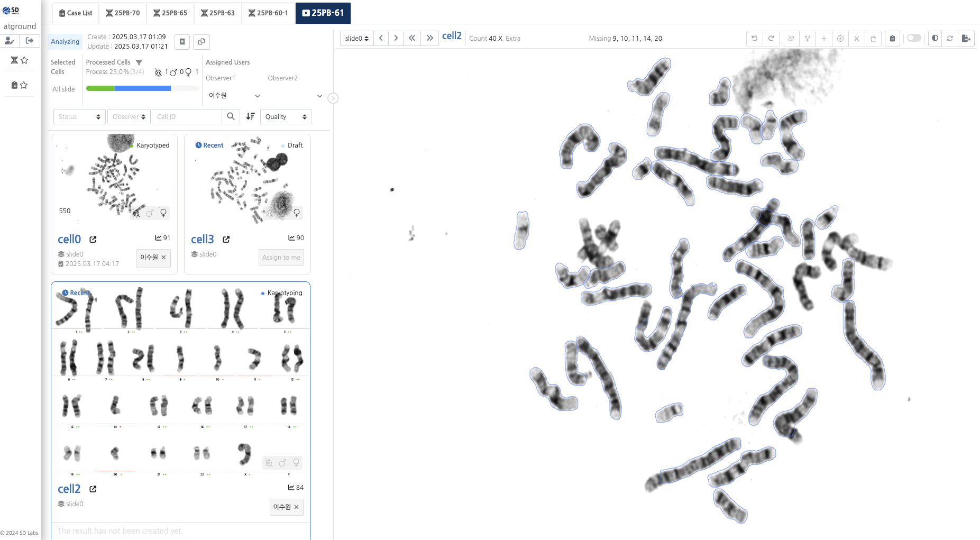Toggle the switch in the viewer toolbar
The image size is (980, 540).
click(913, 38)
